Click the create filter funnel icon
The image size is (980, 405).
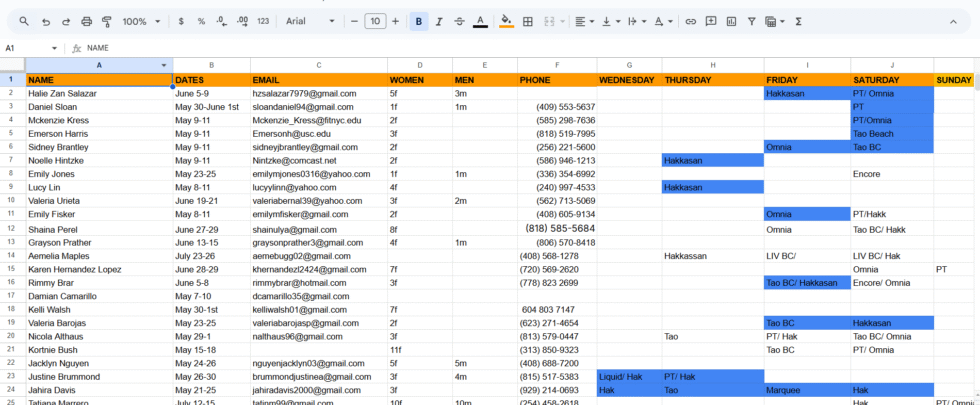(752, 21)
